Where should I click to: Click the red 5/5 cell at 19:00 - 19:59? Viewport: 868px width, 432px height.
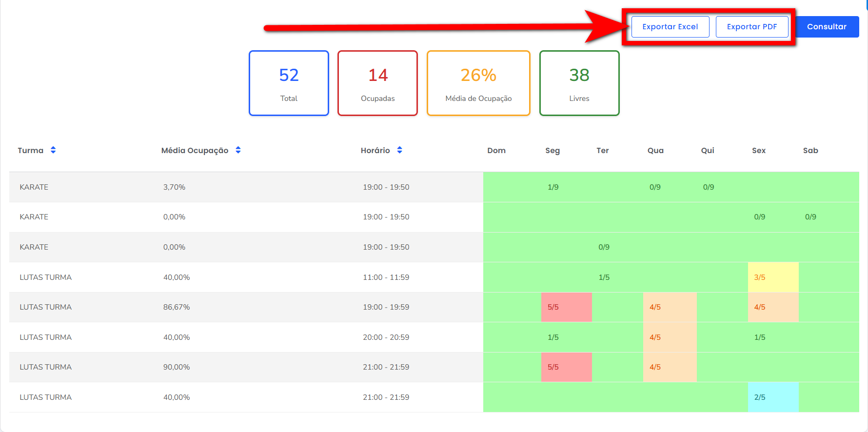tap(566, 307)
